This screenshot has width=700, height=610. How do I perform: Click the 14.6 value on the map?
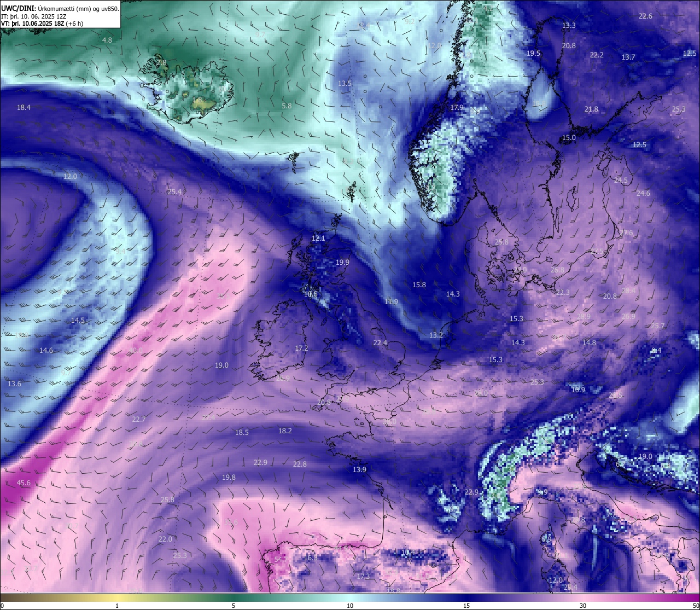pos(46,351)
